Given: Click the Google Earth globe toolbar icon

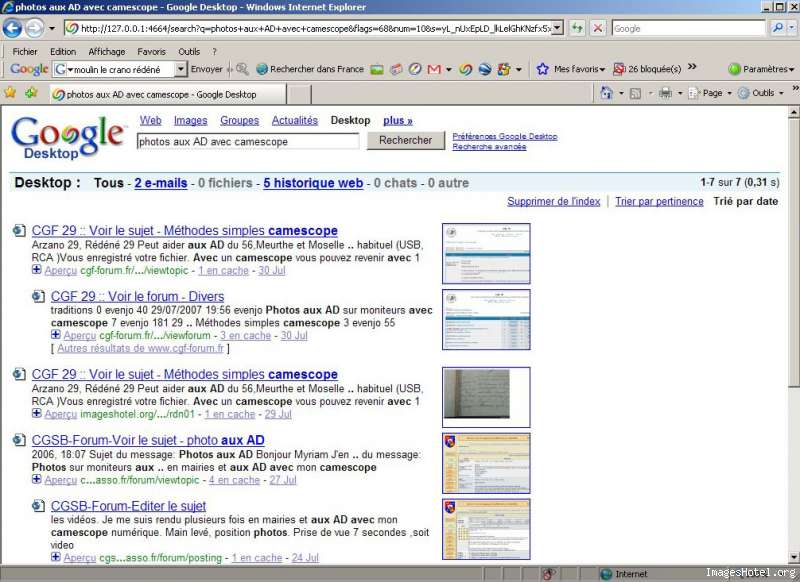Looking at the screenshot, I should point(485,69).
